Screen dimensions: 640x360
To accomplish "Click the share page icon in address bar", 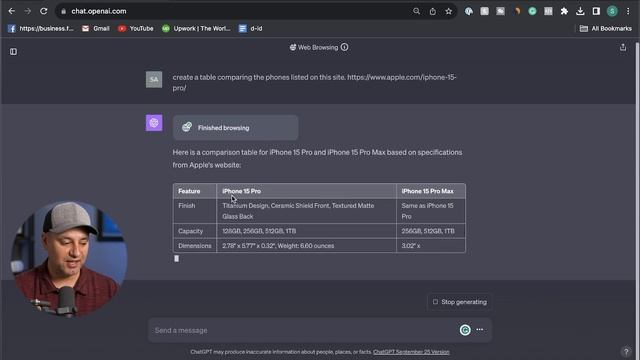I will click(433, 11).
